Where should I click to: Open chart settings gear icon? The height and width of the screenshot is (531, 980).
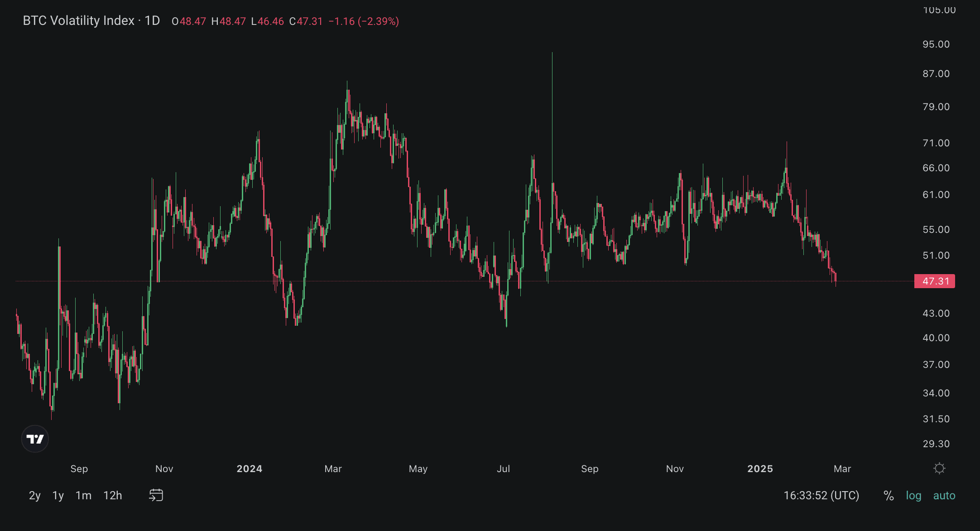point(939,468)
